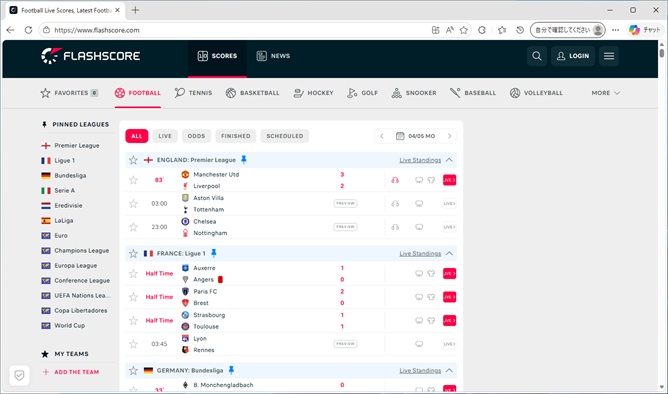Expand the MORE sports dropdown
Image resolution: width=668 pixels, height=394 pixels.
tap(605, 93)
